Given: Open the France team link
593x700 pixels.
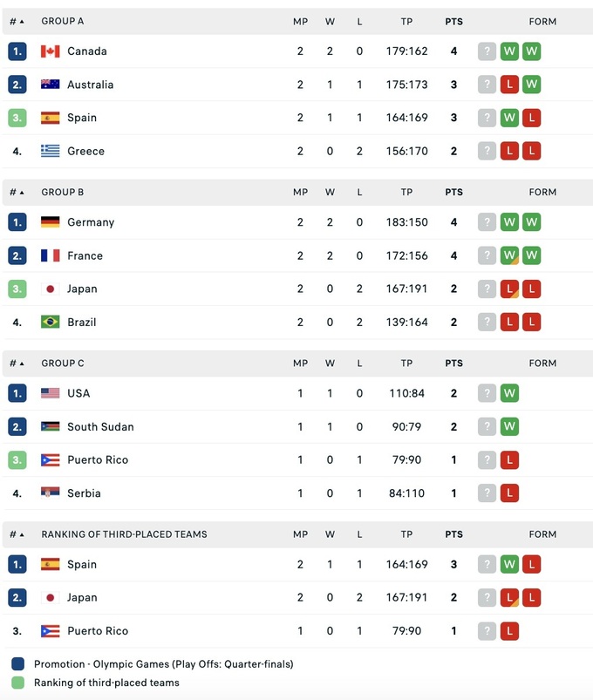Looking at the screenshot, I should [85, 255].
